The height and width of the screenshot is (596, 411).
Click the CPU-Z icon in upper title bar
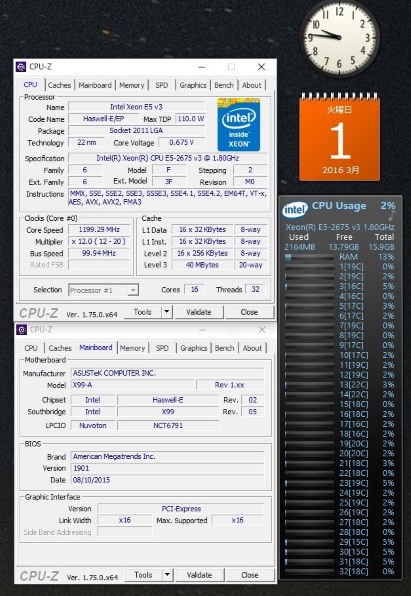pos(21,67)
